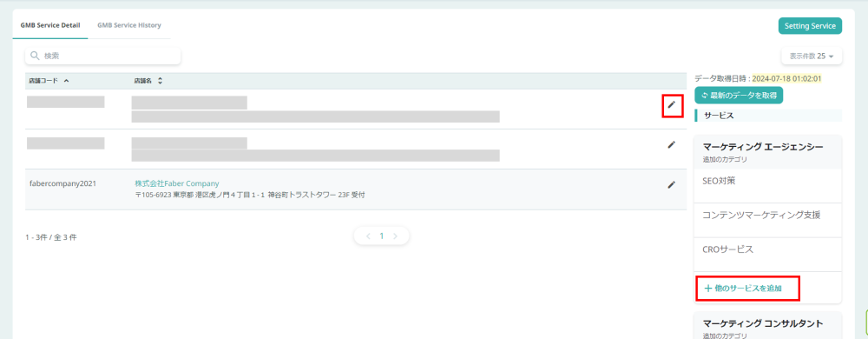
Task: Sort by 店舗コード column header
Action: point(49,81)
